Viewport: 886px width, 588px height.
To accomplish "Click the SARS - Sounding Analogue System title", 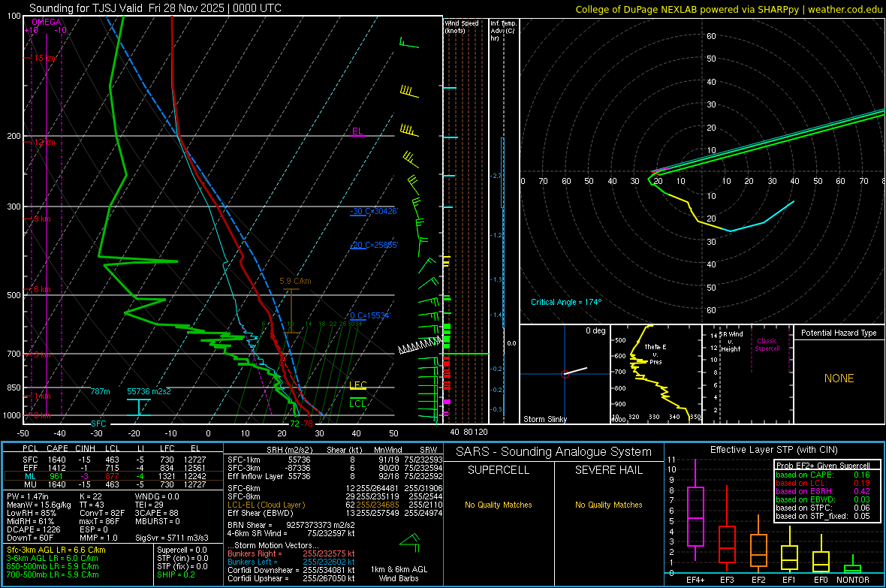I will click(x=554, y=452).
